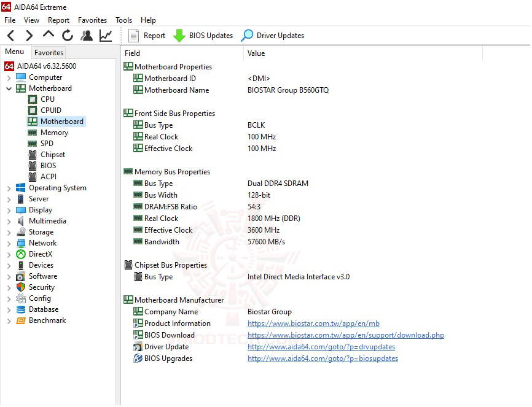This screenshot has height=407, width=532.
Task: Click the Report toolbar button
Action: click(x=147, y=36)
